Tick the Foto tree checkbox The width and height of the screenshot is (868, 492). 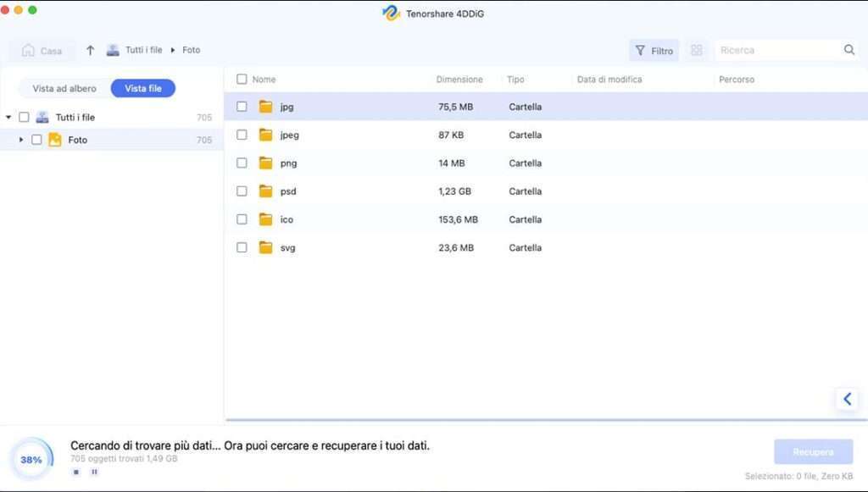(x=36, y=140)
